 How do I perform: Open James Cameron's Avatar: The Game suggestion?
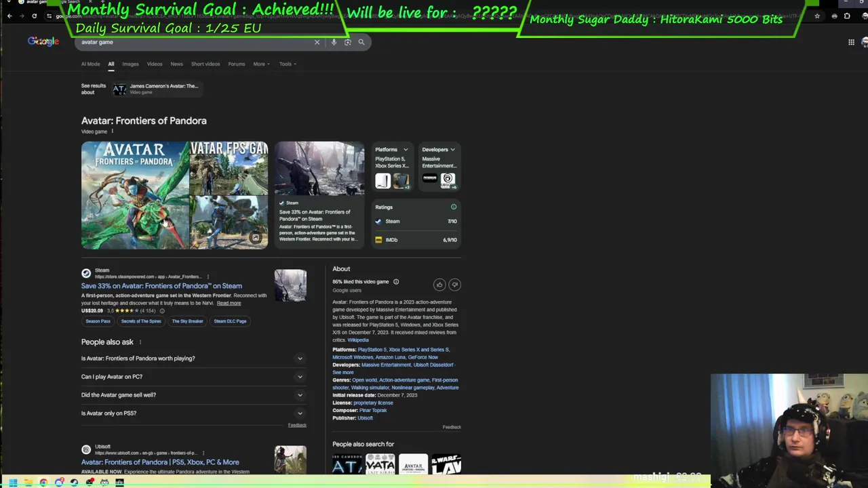click(x=156, y=89)
